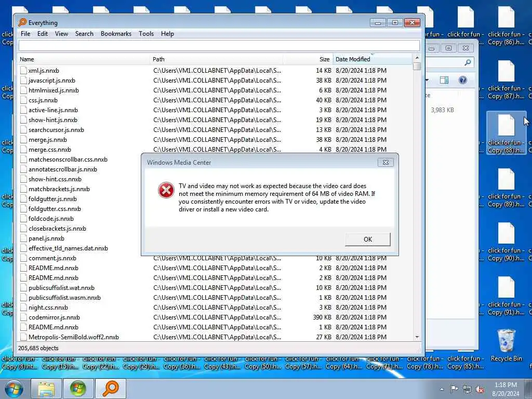532x399 pixels.
Task: Click comment.js.nnxb file name
Action: (52, 258)
